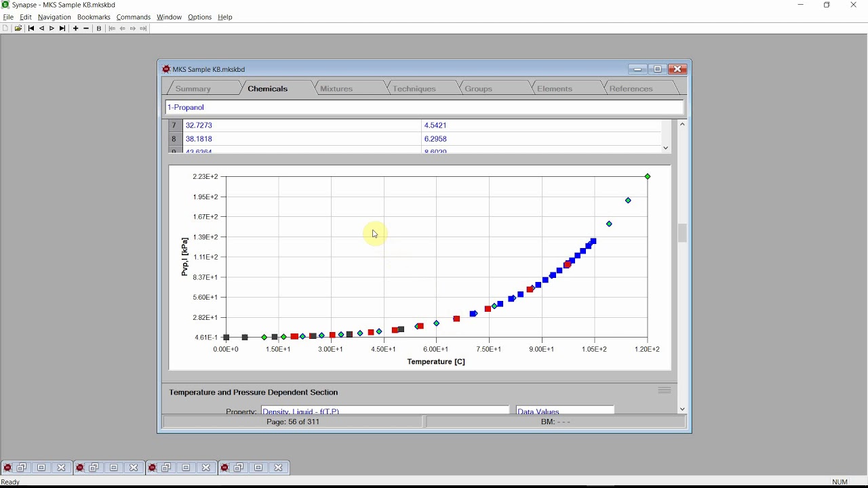Click the page vertical scrollbar thumb
The image size is (868, 488).
click(682, 233)
